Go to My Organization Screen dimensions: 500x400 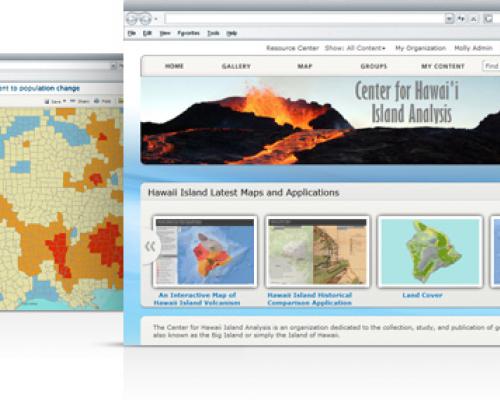(x=420, y=48)
